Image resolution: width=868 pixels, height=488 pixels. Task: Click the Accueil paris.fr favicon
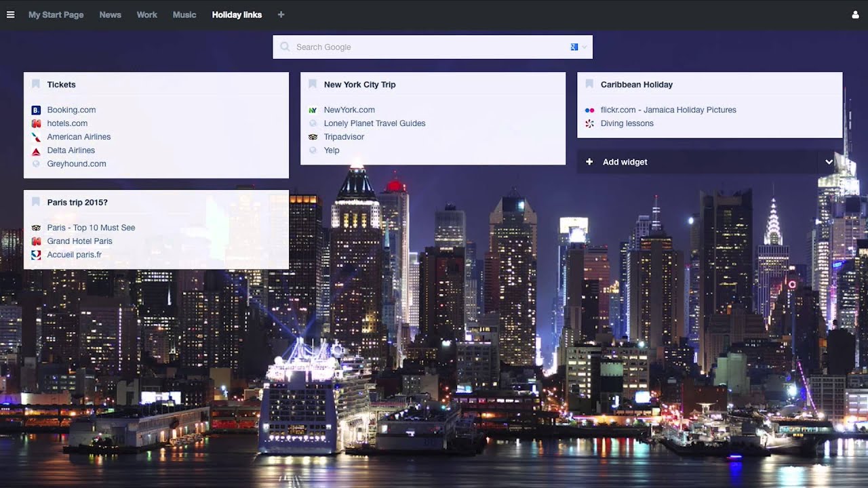point(37,255)
